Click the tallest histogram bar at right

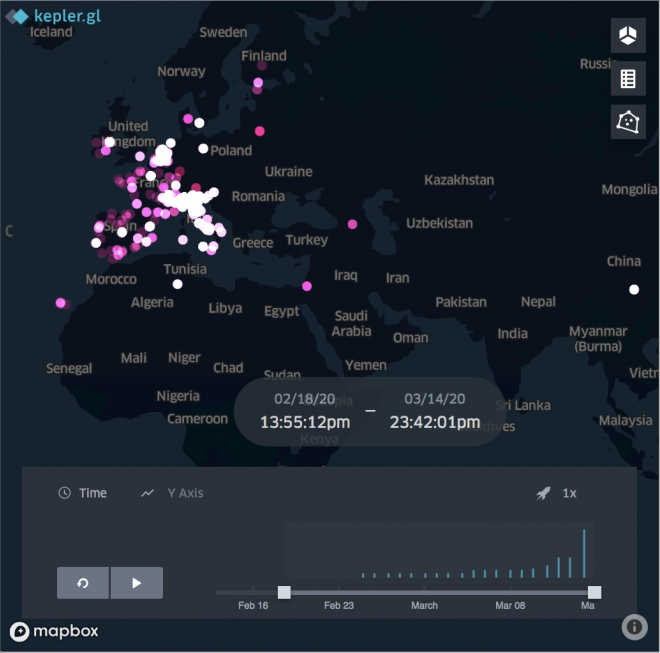[x=584, y=553]
